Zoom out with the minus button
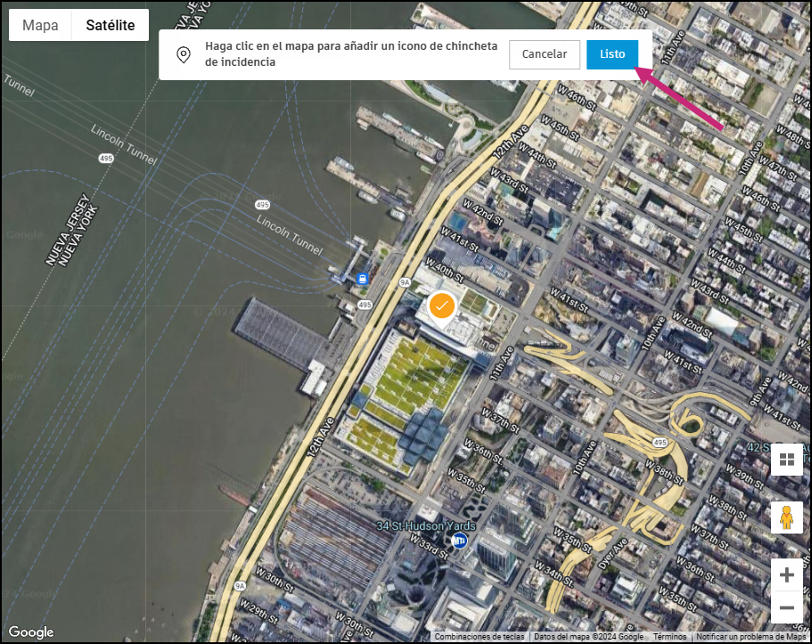812x644 pixels. [787, 607]
